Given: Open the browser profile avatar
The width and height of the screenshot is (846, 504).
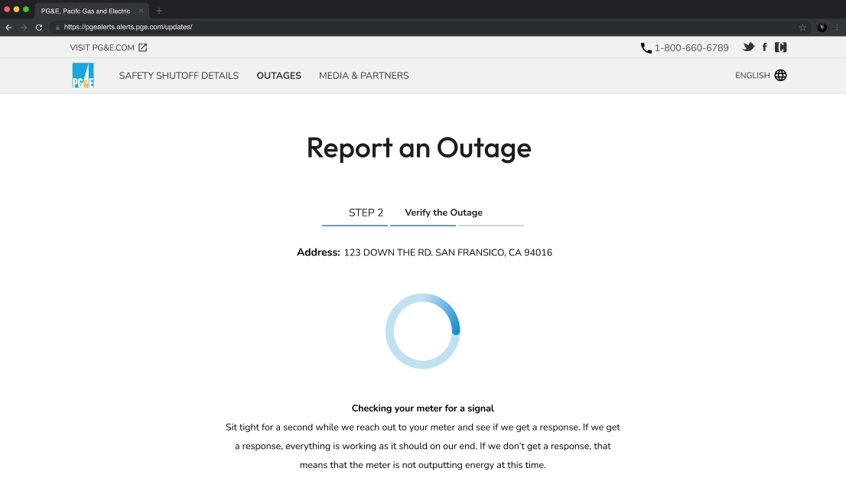Looking at the screenshot, I should tap(822, 28).
